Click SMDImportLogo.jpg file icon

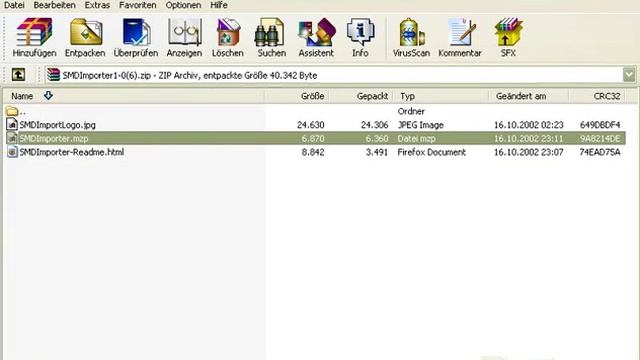pos(12,124)
